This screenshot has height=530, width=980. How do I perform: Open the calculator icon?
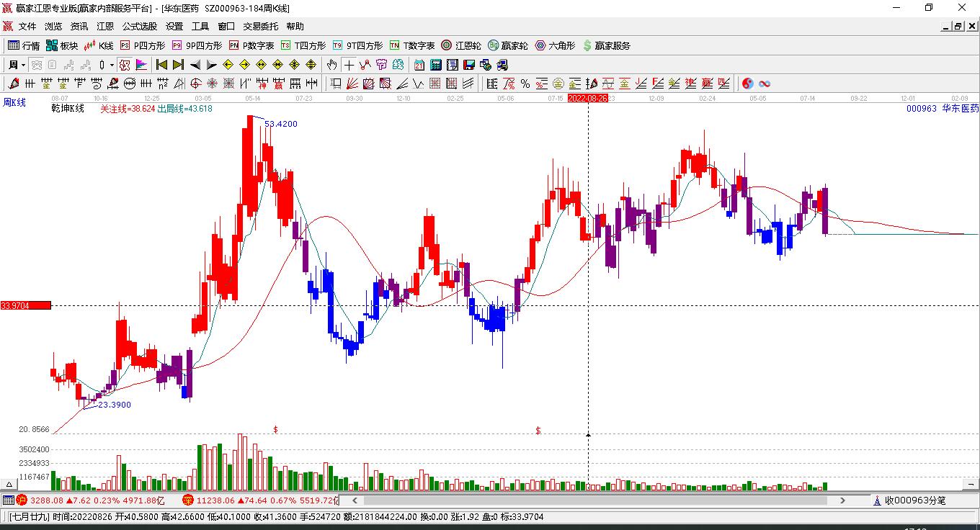pos(436,65)
